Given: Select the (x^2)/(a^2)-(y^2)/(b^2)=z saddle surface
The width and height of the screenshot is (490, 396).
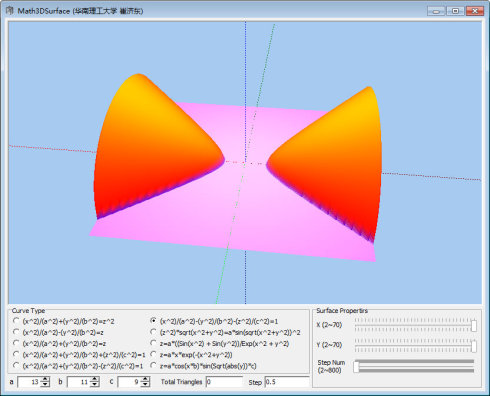Looking at the screenshot, I should pos(58,332).
